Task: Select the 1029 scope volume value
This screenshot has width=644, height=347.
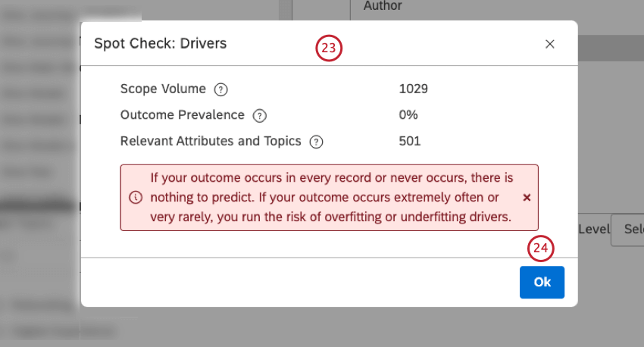Action: (x=413, y=89)
